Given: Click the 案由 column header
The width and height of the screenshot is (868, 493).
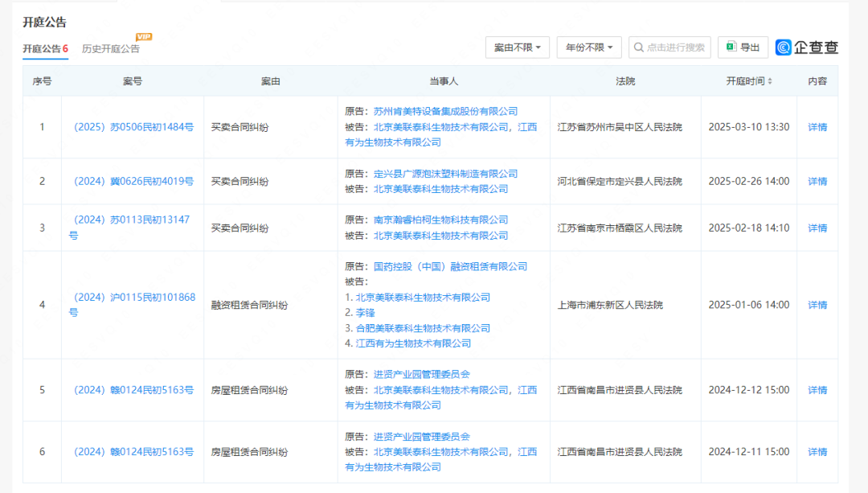Looking at the screenshot, I should pyautogui.click(x=271, y=81).
